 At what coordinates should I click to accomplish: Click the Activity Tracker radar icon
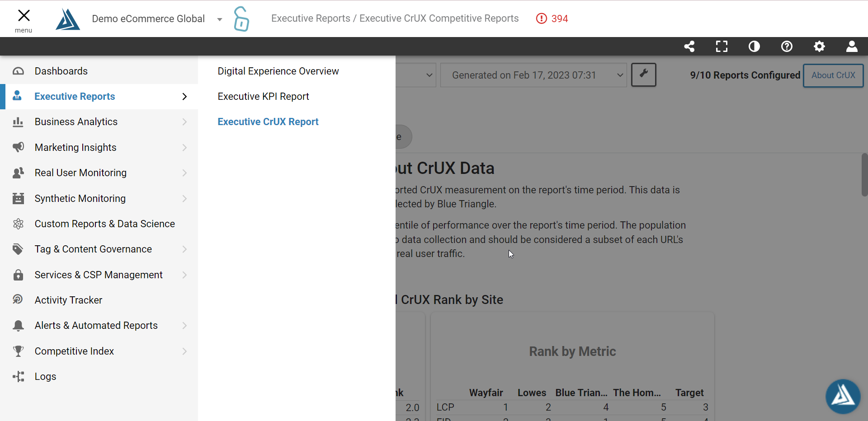point(18,299)
